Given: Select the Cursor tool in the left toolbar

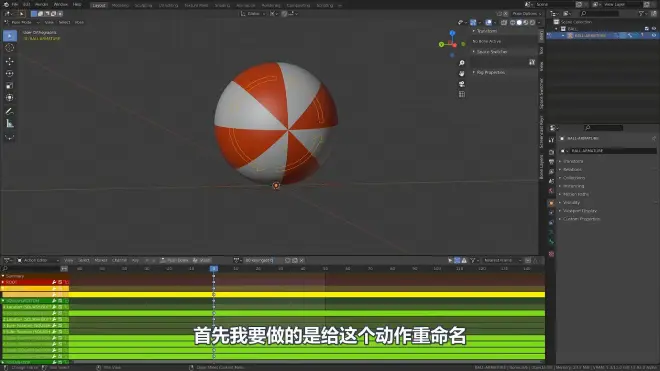Looking at the screenshot, I should pyautogui.click(x=9, y=48).
